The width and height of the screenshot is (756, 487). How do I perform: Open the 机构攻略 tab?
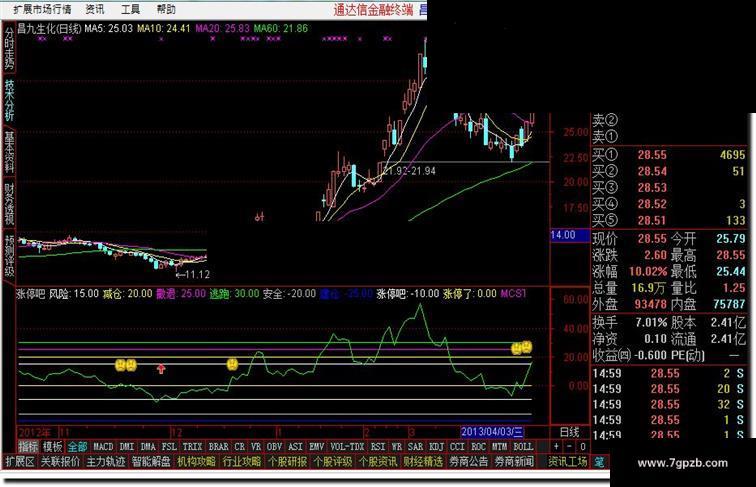click(196, 461)
